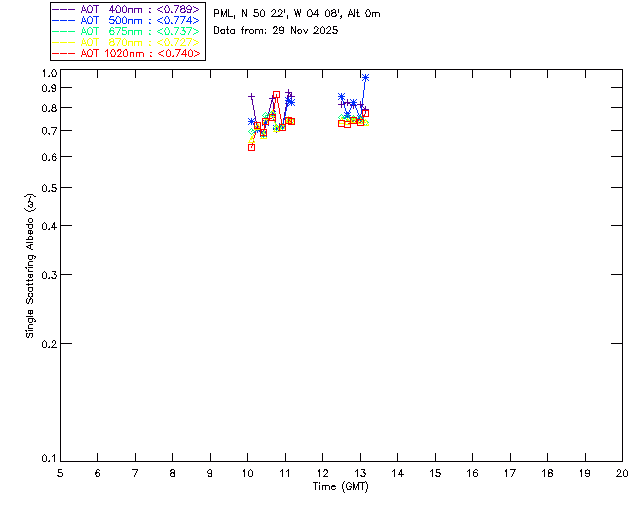Image resolution: width=640 pixels, height=512 pixels.
Task: Click the <0.740> average value in the legend
Action: click(x=178, y=53)
